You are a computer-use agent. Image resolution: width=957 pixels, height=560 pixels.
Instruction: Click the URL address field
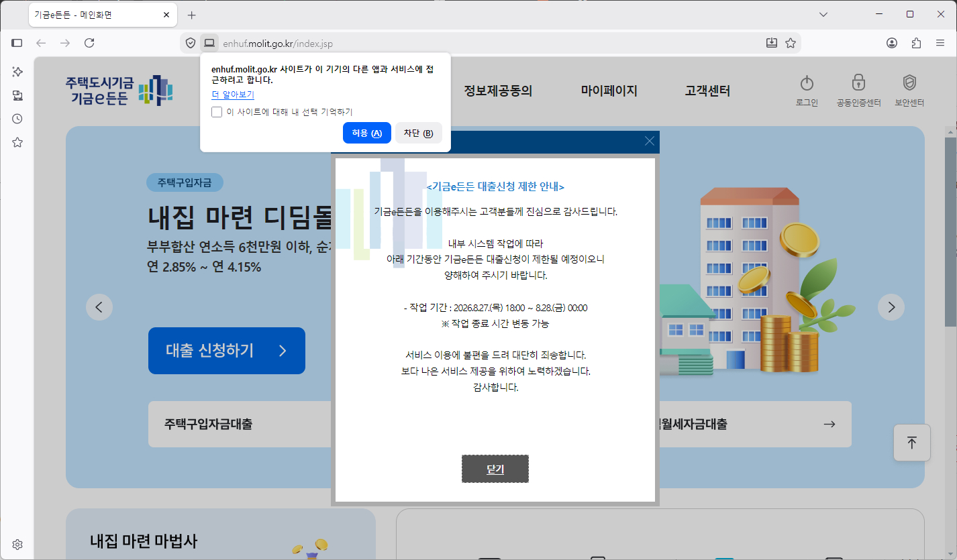tap(490, 44)
